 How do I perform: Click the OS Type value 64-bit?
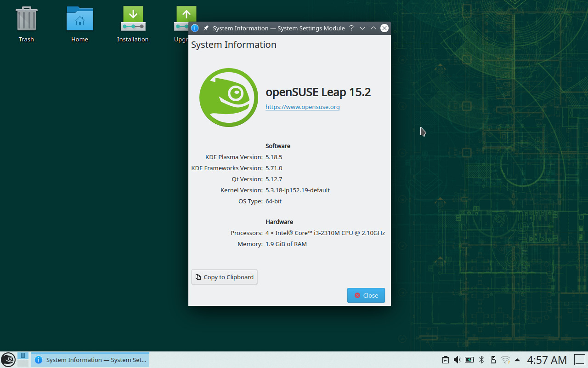274,201
